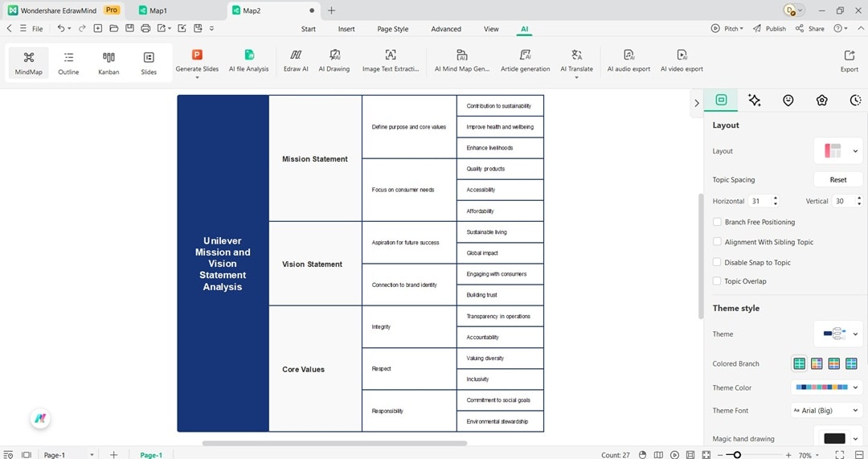Screen dimensions: 868x459
Task: Click the Share button
Action: [810, 28]
